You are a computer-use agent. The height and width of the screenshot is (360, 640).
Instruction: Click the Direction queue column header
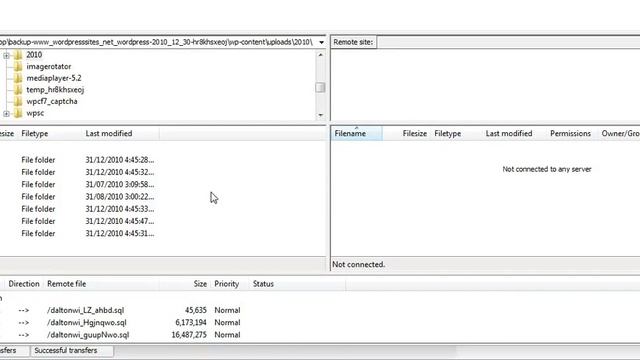[24, 284]
